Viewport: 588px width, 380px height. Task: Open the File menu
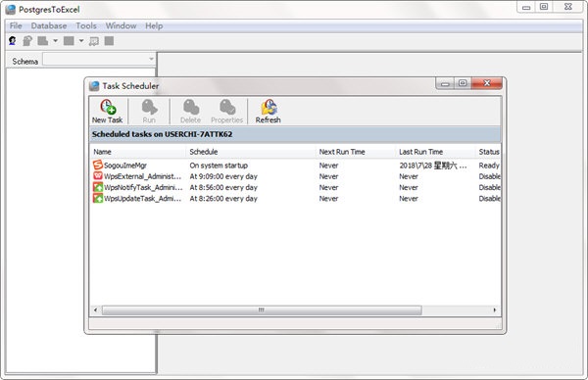(x=16, y=25)
